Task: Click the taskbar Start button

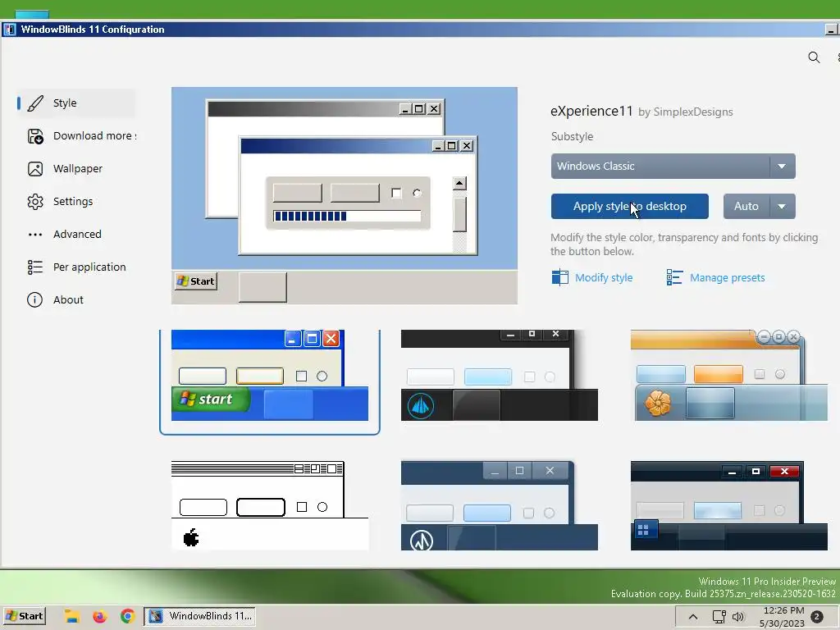Action: coord(24,616)
